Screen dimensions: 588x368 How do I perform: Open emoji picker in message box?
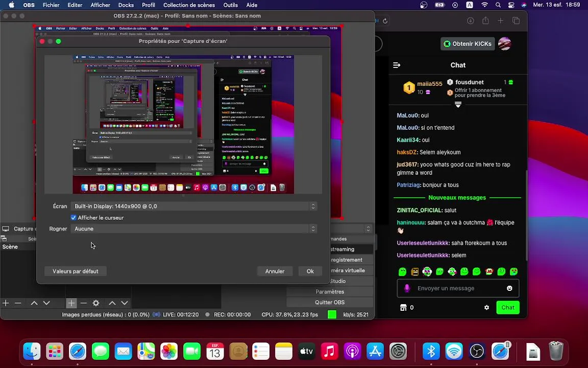509,288
